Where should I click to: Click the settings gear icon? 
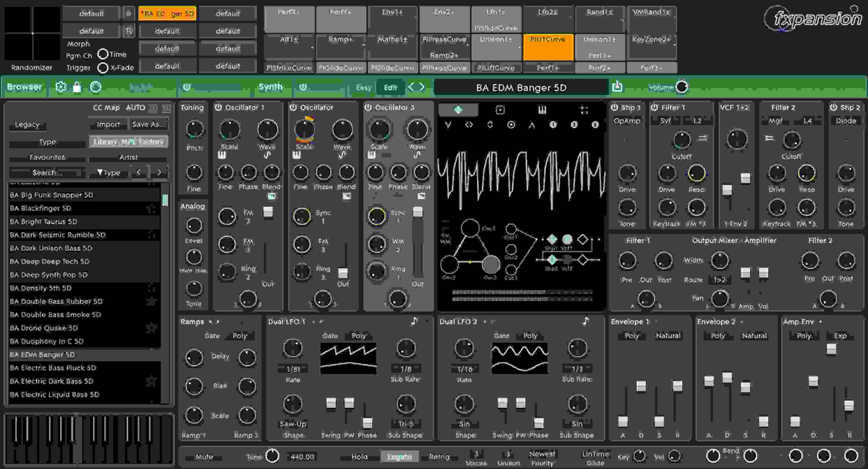pyautogui.click(x=61, y=87)
